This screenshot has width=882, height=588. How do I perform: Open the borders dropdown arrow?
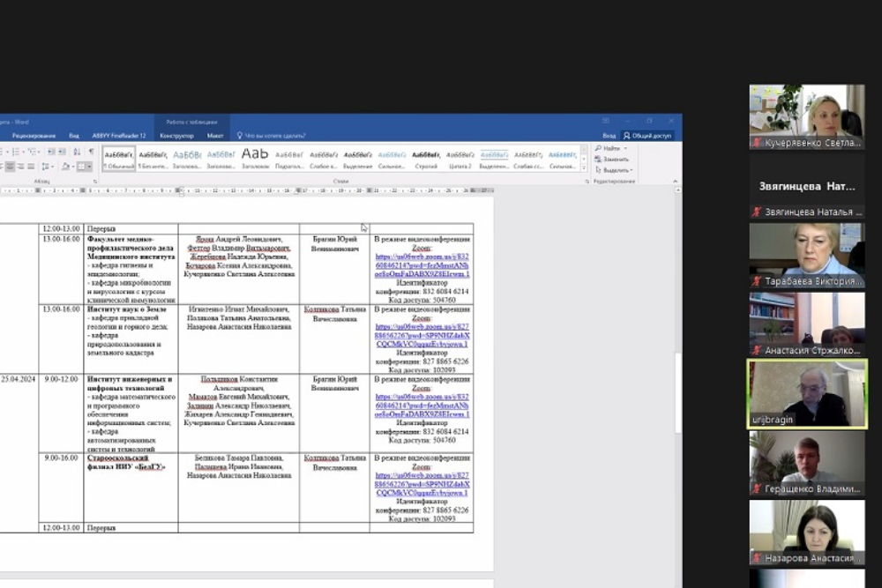pyautogui.click(x=90, y=166)
